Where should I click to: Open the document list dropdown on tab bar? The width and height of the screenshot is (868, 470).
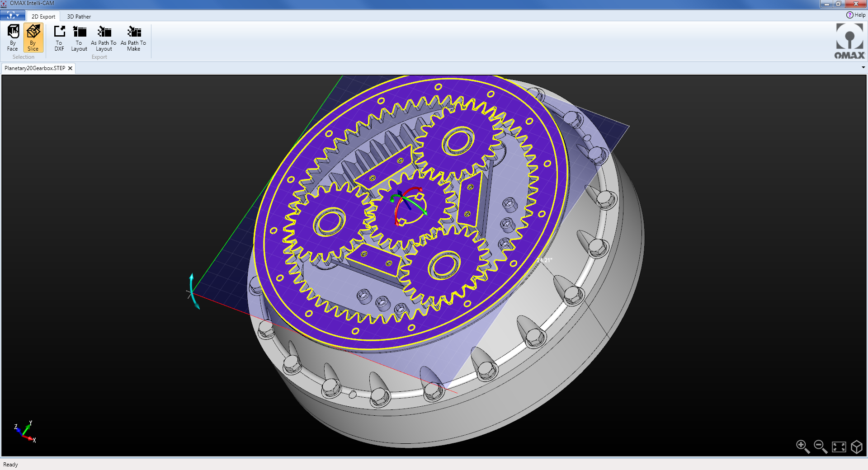tap(863, 68)
